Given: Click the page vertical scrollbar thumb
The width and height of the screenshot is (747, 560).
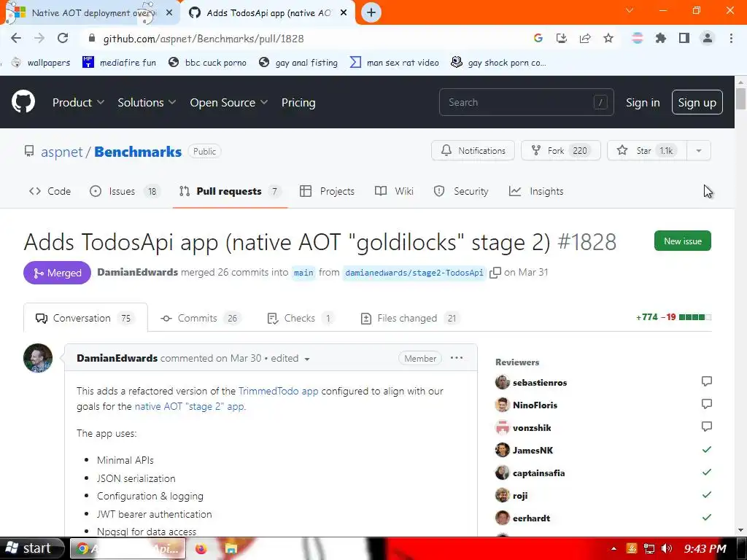Looking at the screenshot, I should coord(740,98).
